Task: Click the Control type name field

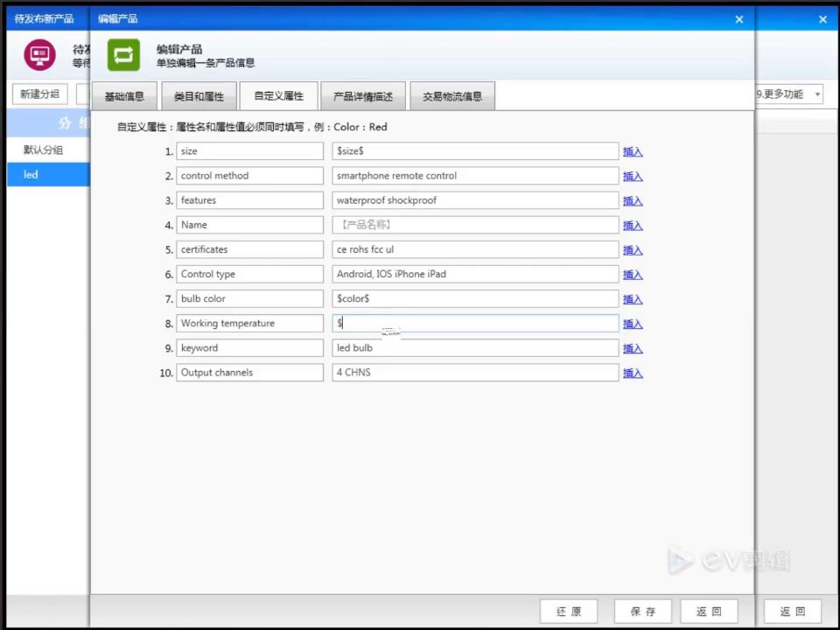Action: pos(249,274)
